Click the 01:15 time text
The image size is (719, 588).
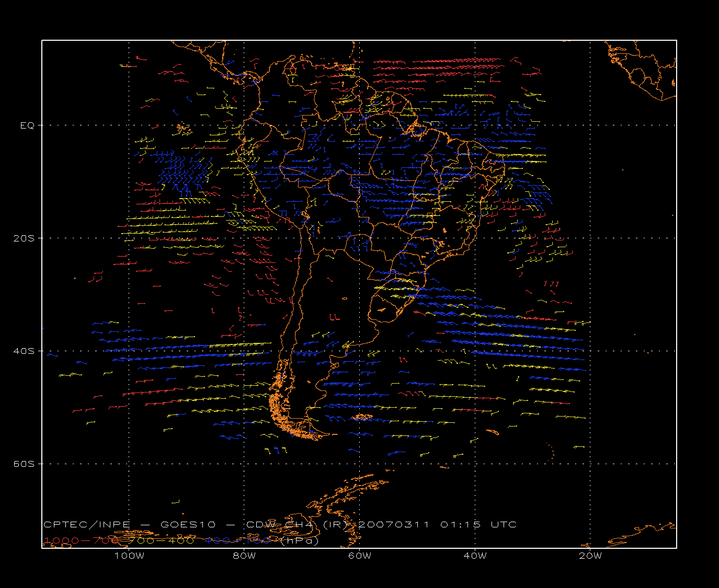pyautogui.click(x=460, y=525)
